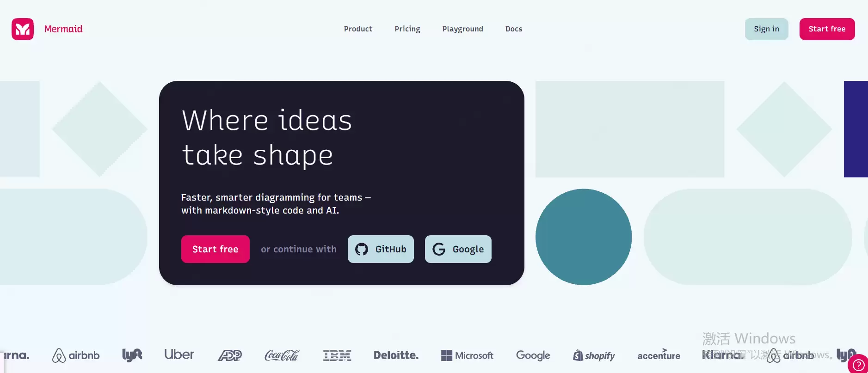Click the teal circle shape
Viewport: 868px width, 373px height.
pyautogui.click(x=584, y=237)
